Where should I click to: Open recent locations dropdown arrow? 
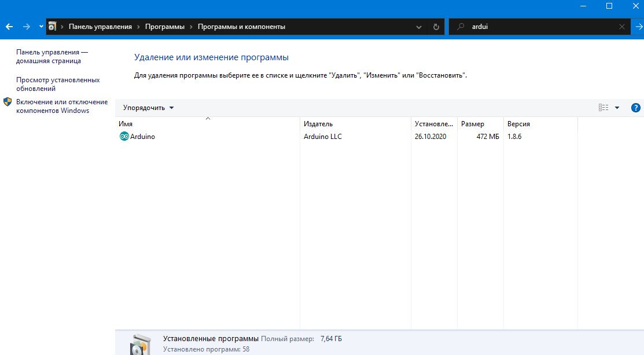[41, 27]
